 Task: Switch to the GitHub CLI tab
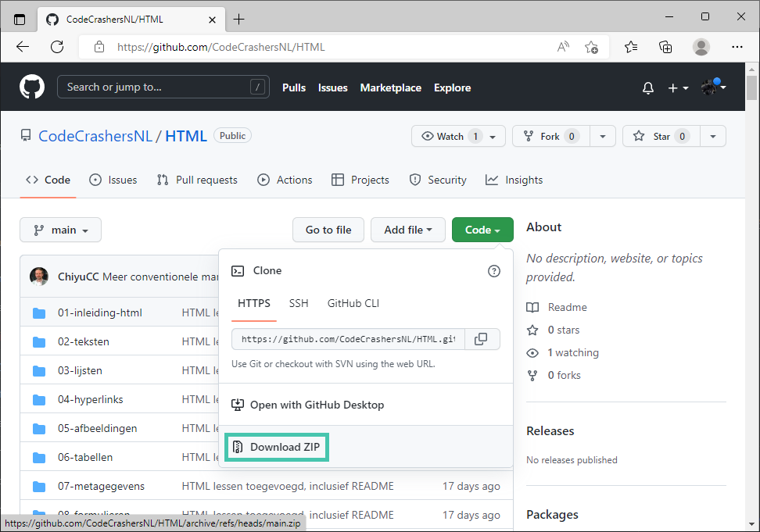tap(353, 304)
